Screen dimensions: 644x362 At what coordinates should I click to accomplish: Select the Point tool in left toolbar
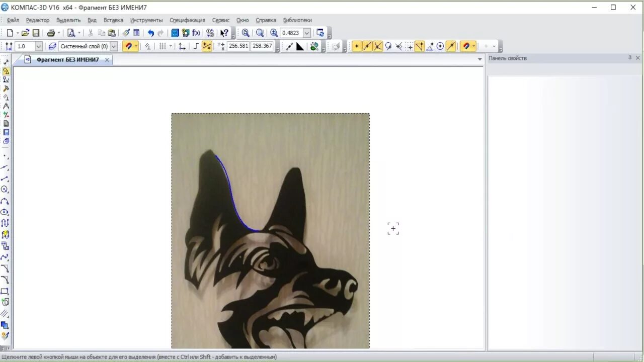tap(6, 156)
